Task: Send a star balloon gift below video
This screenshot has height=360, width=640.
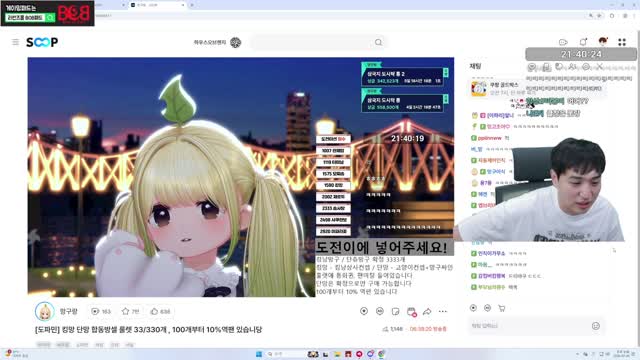Action: pyautogui.click(x=364, y=311)
